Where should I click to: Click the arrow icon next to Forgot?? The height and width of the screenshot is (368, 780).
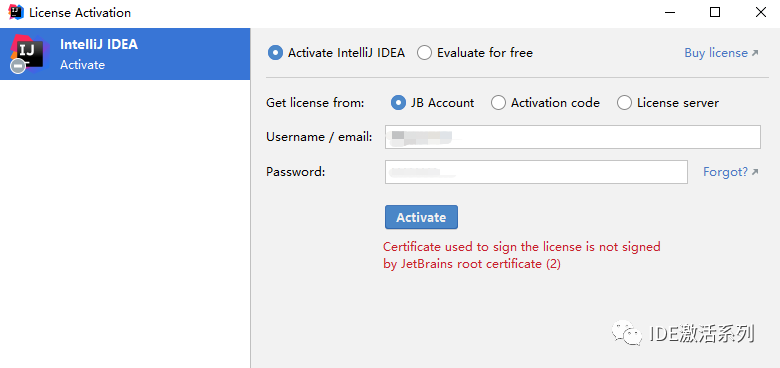coord(755,172)
